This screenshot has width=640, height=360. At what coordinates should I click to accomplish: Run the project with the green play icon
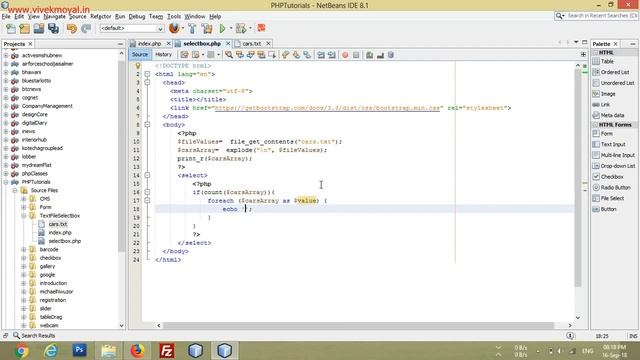(222, 28)
